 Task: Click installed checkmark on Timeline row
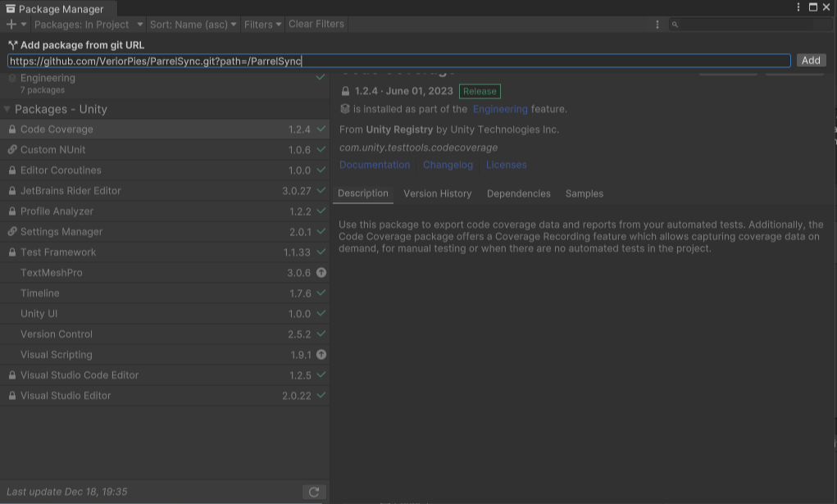[x=321, y=293]
